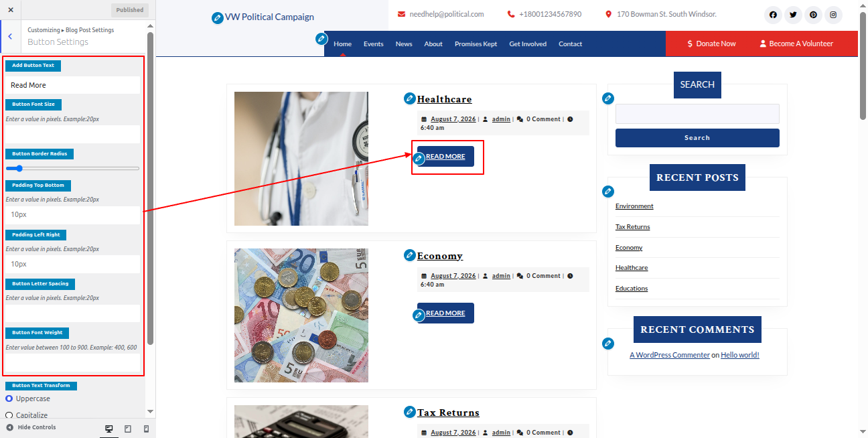Viewport: 868px width, 438px height.
Task: Switch to mobile preview device icon
Action: point(147,429)
